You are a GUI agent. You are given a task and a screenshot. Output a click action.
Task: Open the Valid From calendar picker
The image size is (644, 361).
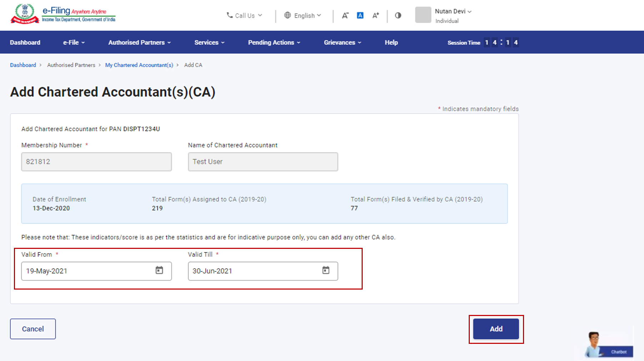(159, 270)
